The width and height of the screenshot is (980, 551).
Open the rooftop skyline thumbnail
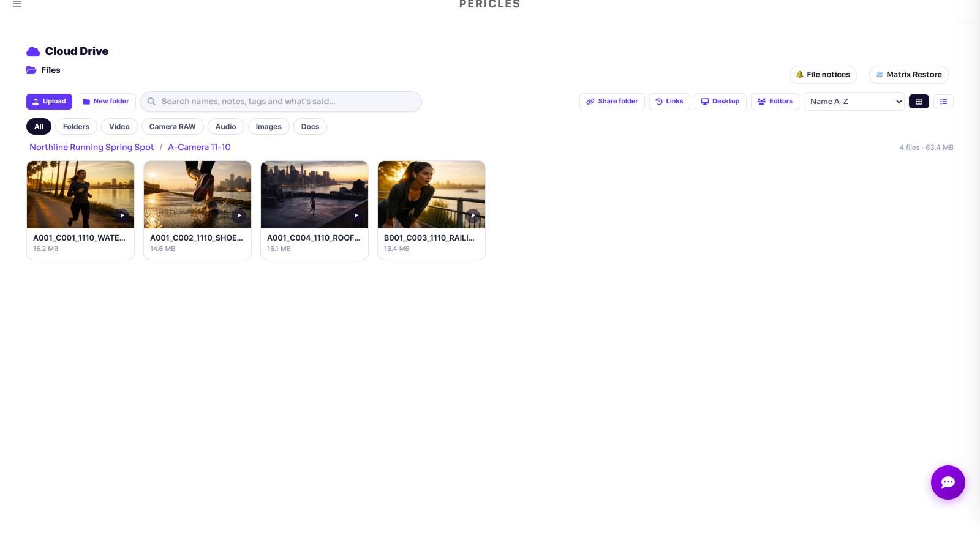[x=314, y=195]
